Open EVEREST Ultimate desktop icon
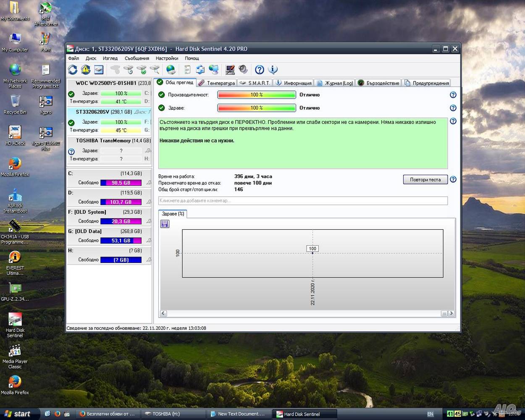This screenshot has width=525, height=420. click(x=15, y=263)
